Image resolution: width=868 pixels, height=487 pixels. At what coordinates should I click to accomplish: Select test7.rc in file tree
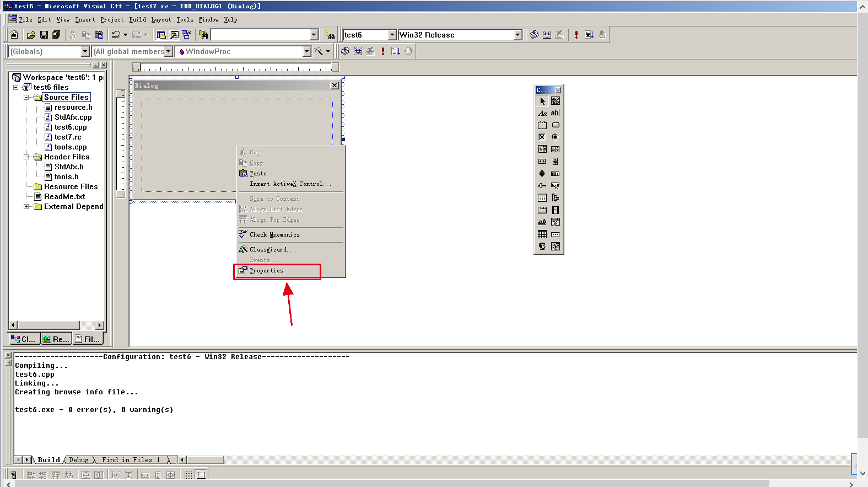[x=67, y=137]
